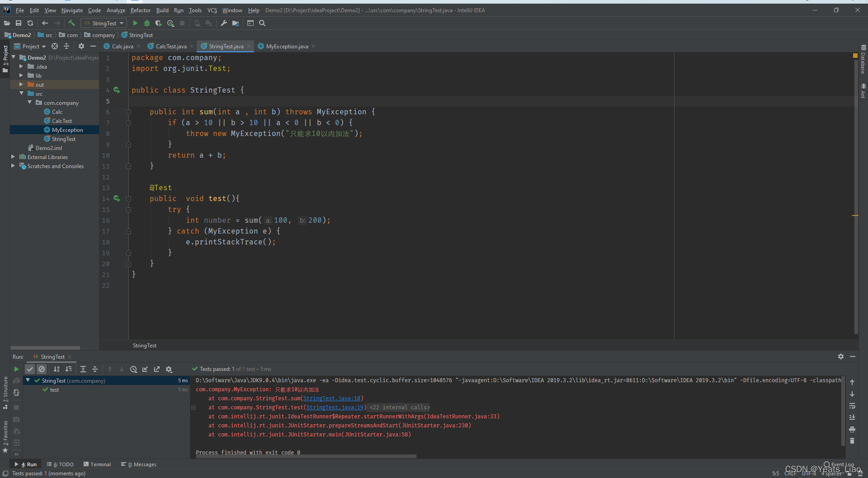Screen dimensions: 868x478
Task: Toggle Show Passed tests filter
Action: [30, 369]
